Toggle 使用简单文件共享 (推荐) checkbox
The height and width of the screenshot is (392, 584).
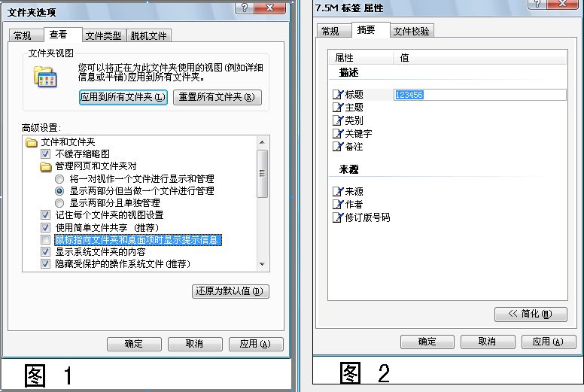click(x=45, y=227)
